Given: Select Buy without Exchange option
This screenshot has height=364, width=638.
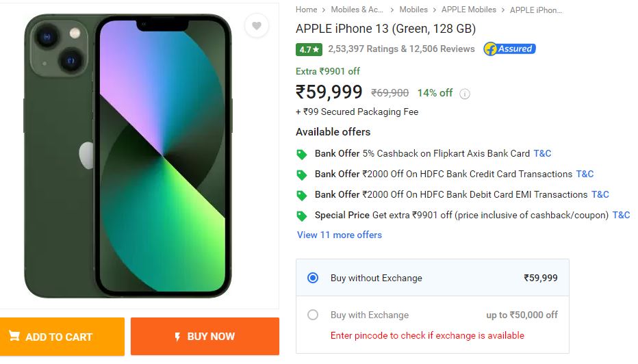Looking at the screenshot, I should point(313,278).
